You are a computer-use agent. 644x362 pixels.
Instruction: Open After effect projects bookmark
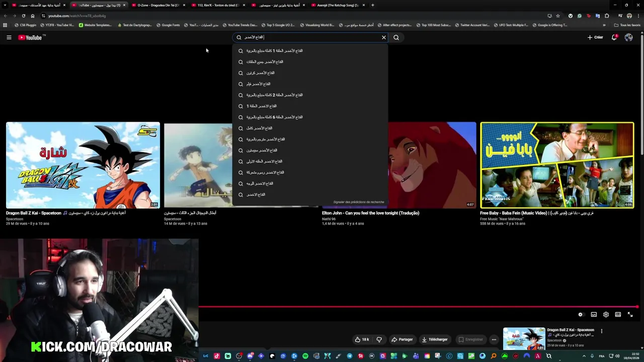point(394,25)
